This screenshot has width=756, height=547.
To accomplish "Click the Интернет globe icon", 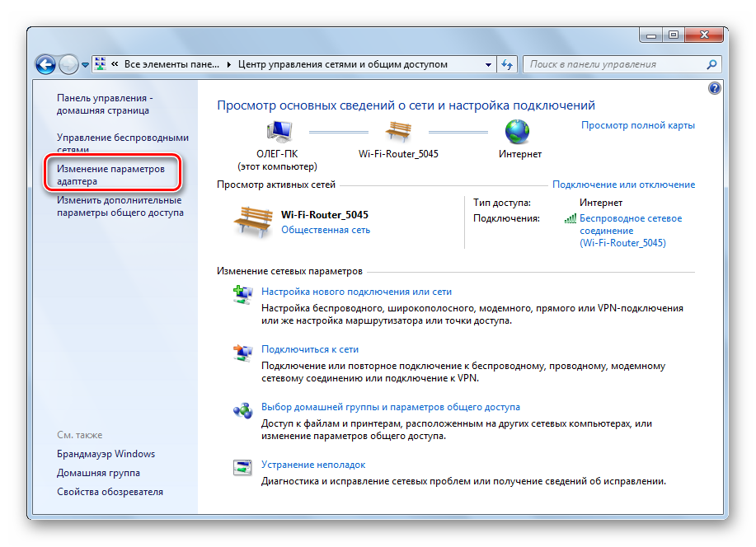I will (x=517, y=132).
